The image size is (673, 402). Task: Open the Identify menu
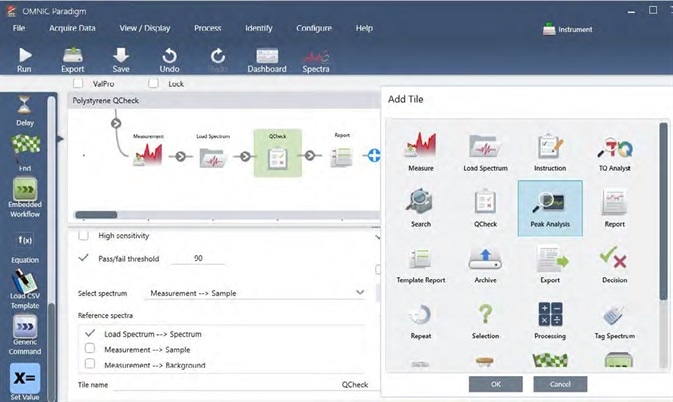click(x=258, y=28)
